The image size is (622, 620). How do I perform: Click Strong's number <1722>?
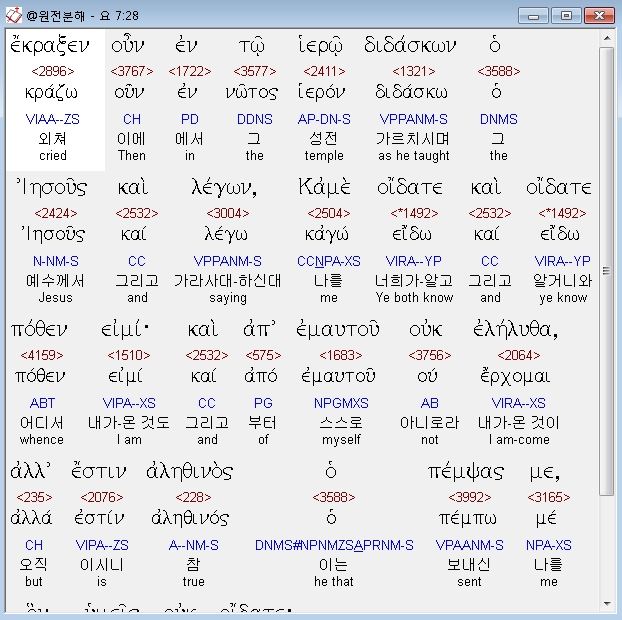(190, 71)
